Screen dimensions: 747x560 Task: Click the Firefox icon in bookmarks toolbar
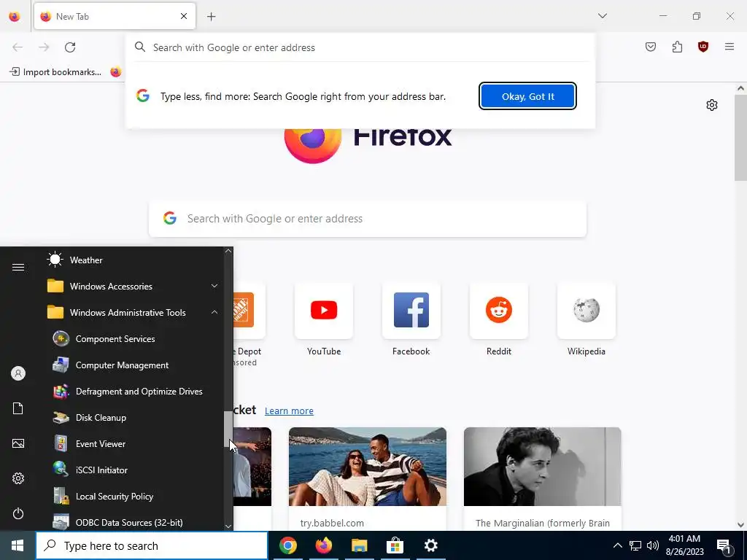point(116,72)
